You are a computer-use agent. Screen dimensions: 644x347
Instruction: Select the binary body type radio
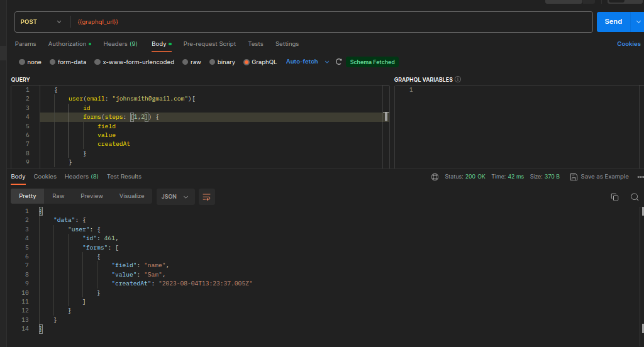[213, 62]
